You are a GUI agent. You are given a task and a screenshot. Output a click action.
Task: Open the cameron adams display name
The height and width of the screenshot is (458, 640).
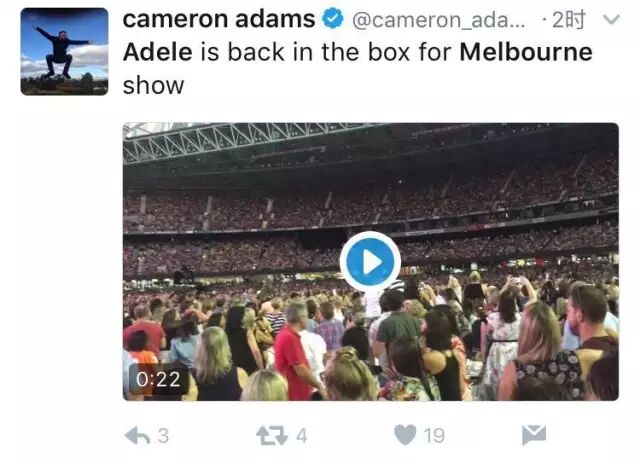[219, 19]
